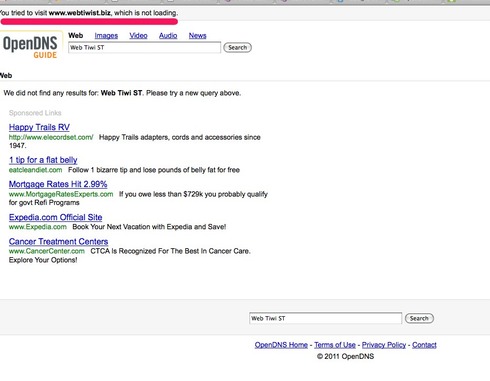Viewport: 490px width, 381px height.
Task: Open the Privacy Policy link
Action: pos(384,345)
